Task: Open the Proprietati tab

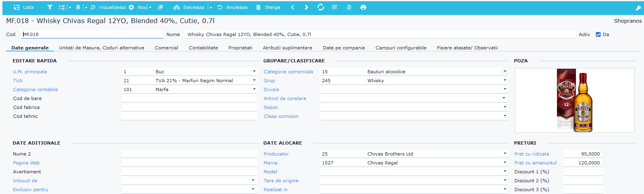Action: 240,48
